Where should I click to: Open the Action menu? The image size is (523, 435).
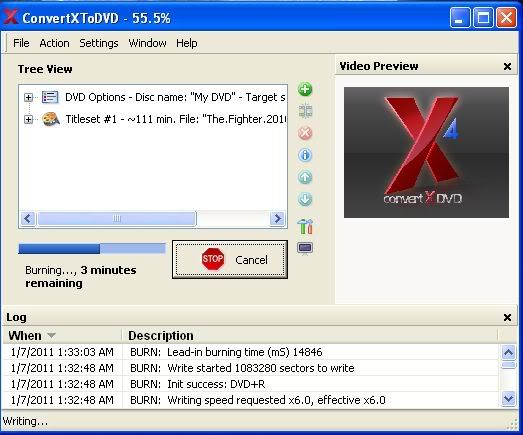click(x=54, y=43)
